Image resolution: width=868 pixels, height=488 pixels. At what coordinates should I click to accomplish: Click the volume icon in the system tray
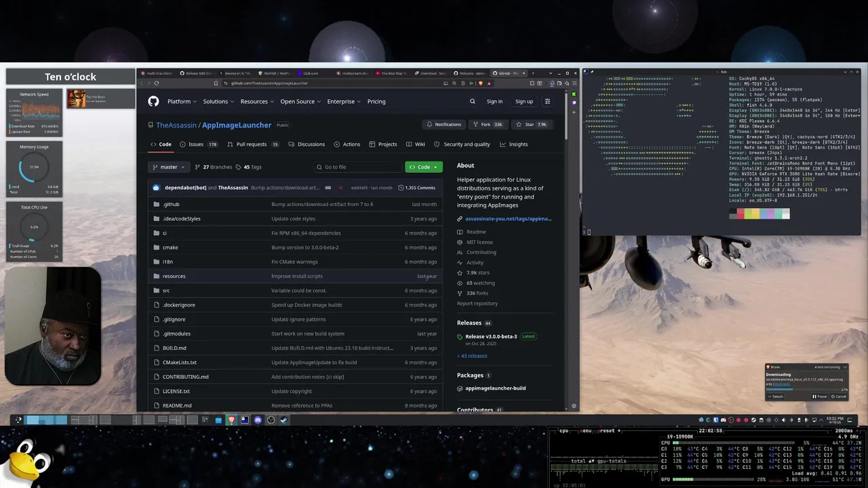click(783, 420)
